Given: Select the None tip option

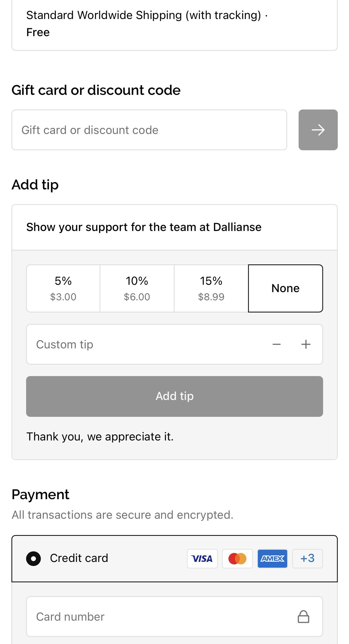Looking at the screenshot, I should pyautogui.click(x=285, y=288).
